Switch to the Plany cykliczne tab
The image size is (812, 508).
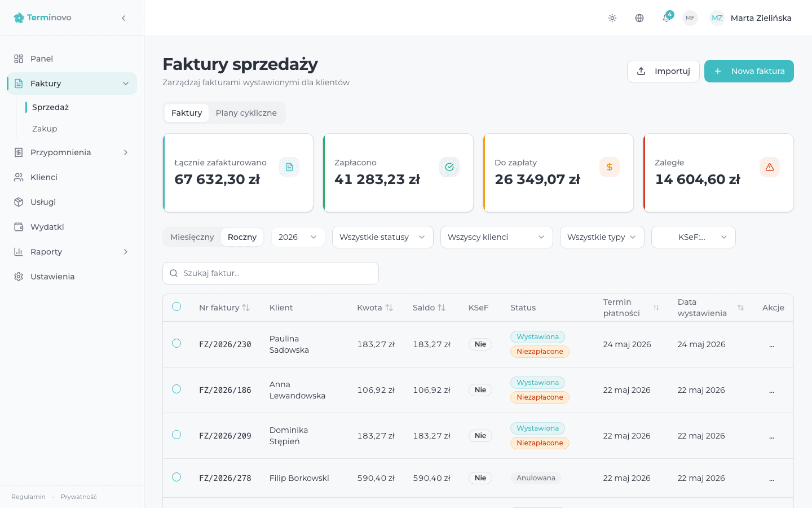point(246,113)
